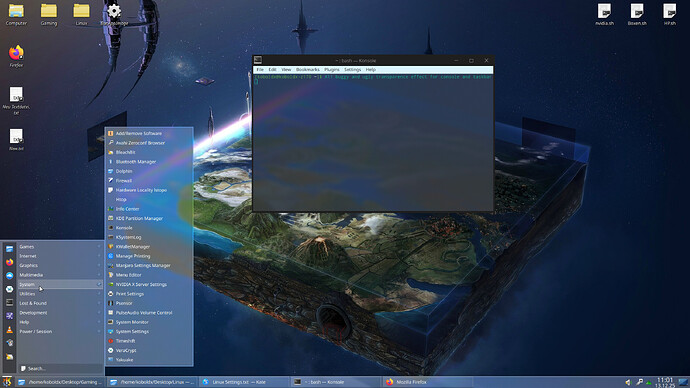This screenshot has height=388, width=690.
Task: Switch to Linux Settings.txt Kate task
Action: [243, 382]
